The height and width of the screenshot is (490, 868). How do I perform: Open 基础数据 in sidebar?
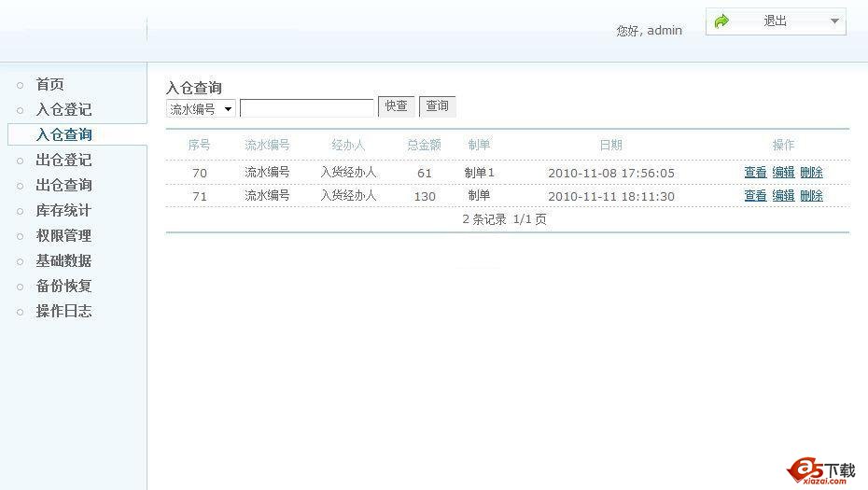pos(63,260)
